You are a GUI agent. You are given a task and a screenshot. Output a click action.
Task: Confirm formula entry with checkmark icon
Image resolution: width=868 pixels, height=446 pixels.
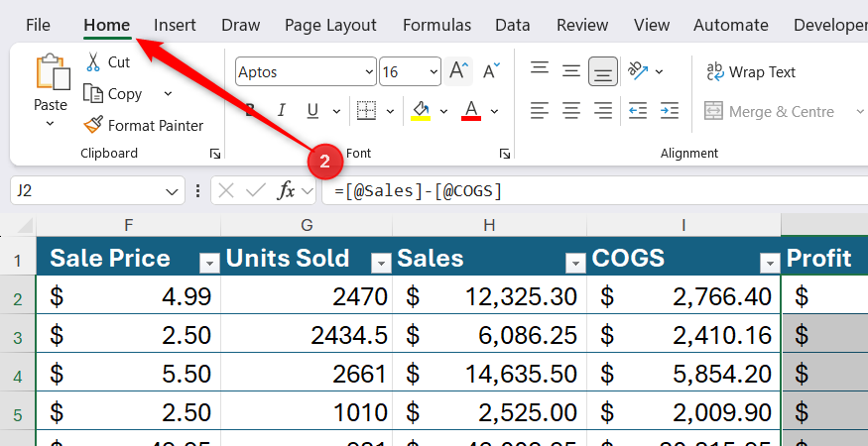pyautogui.click(x=256, y=191)
